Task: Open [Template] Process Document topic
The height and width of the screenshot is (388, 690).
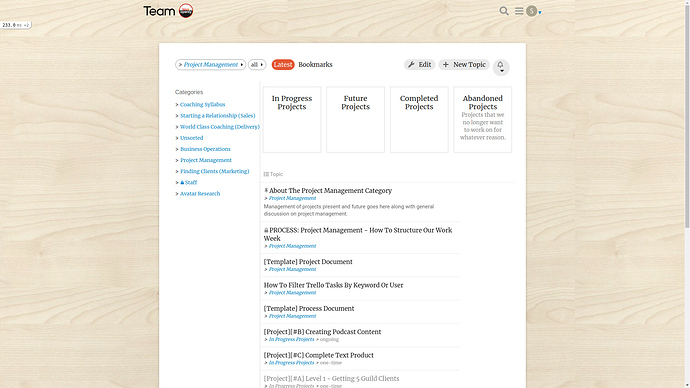Action: 309,308
